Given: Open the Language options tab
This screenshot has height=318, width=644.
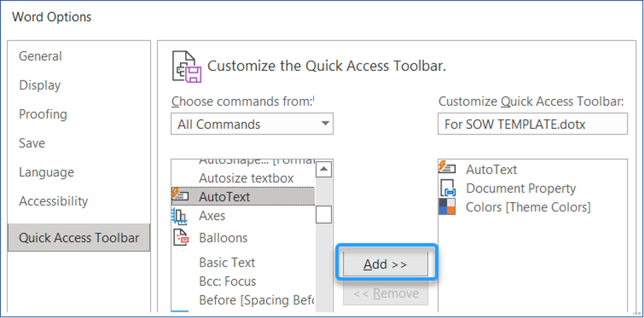Looking at the screenshot, I should point(46,172).
